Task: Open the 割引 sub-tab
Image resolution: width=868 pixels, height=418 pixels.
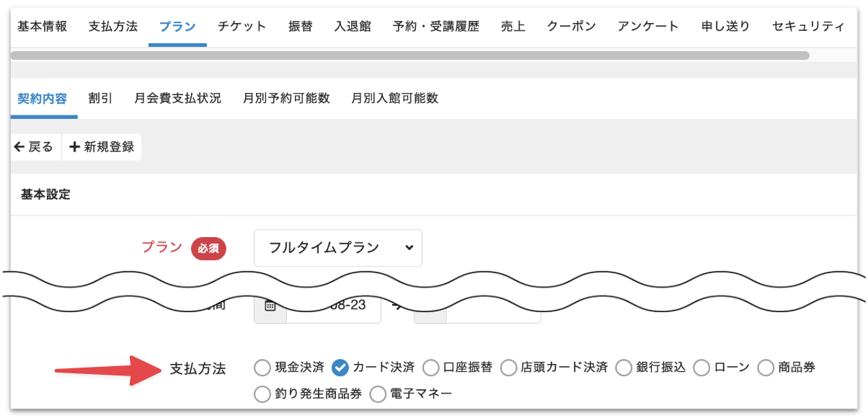Action: point(100,98)
